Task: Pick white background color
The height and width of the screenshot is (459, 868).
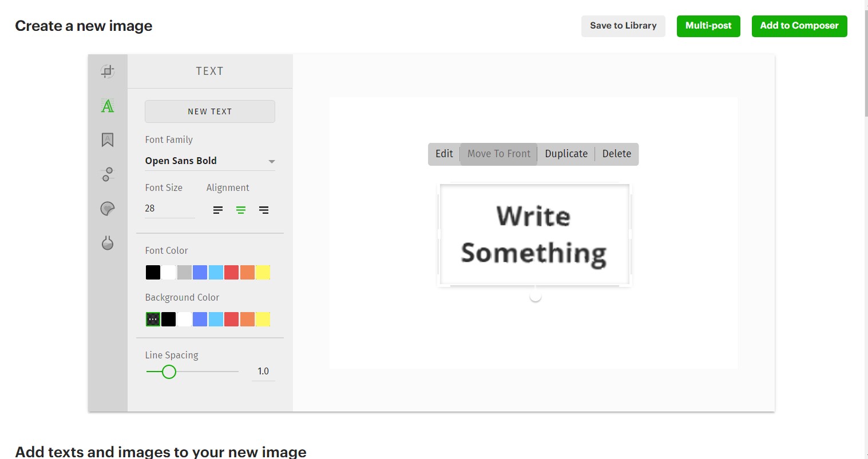Action: click(184, 320)
